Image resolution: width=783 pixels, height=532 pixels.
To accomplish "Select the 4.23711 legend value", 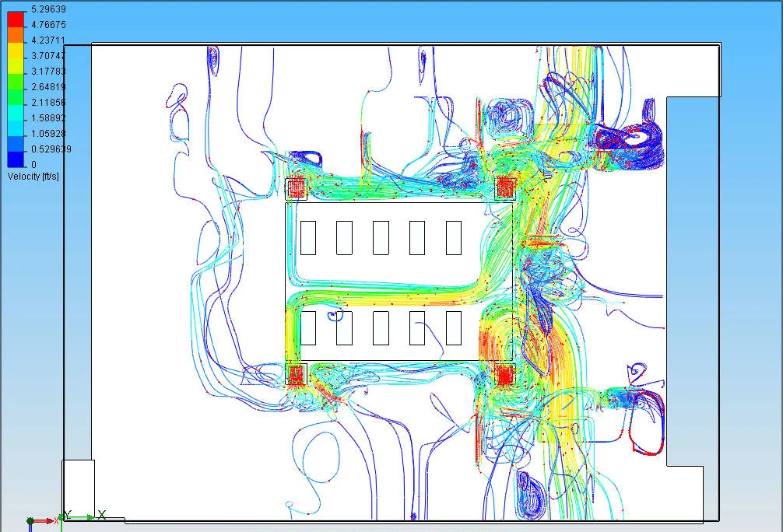I will pos(48,40).
